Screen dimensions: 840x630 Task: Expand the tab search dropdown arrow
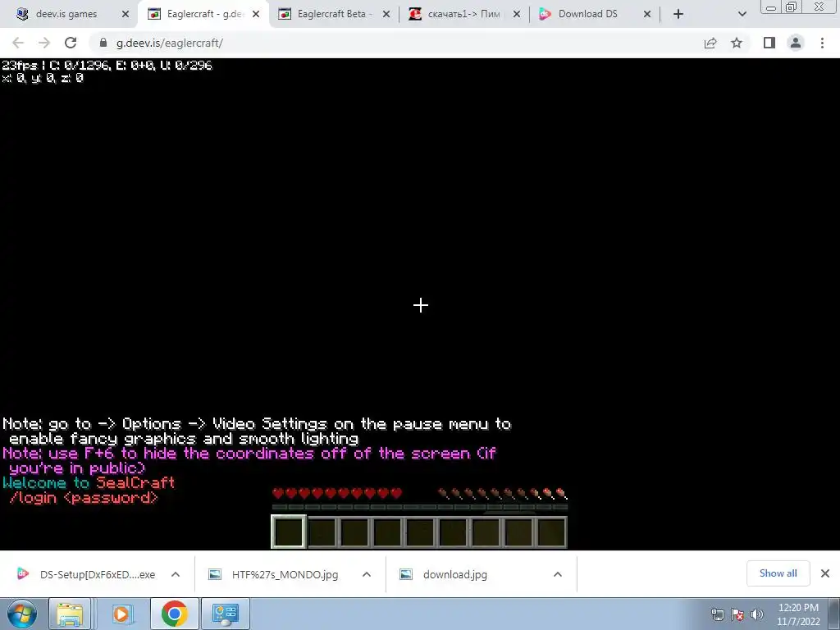742,15
